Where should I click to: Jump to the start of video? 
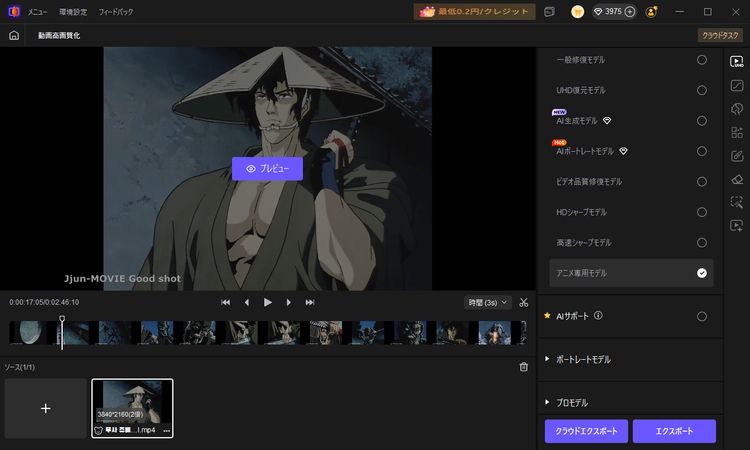pyautogui.click(x=225, y=302)
